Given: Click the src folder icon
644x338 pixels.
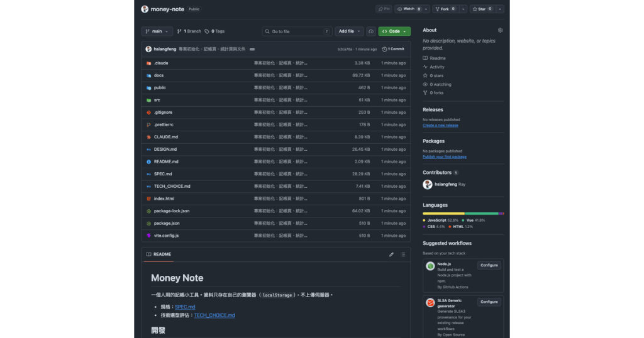Looking at the screenshot, I should [148, 100].
